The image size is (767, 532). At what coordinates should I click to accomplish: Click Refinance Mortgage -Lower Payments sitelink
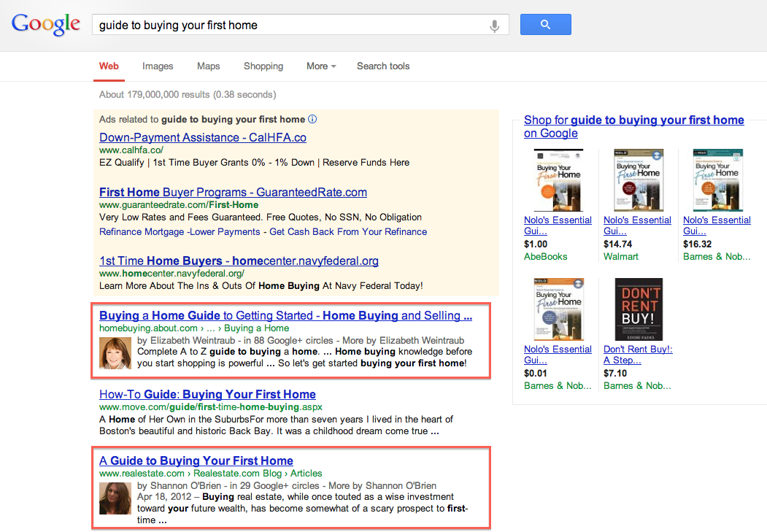click(x=180, y=232)
